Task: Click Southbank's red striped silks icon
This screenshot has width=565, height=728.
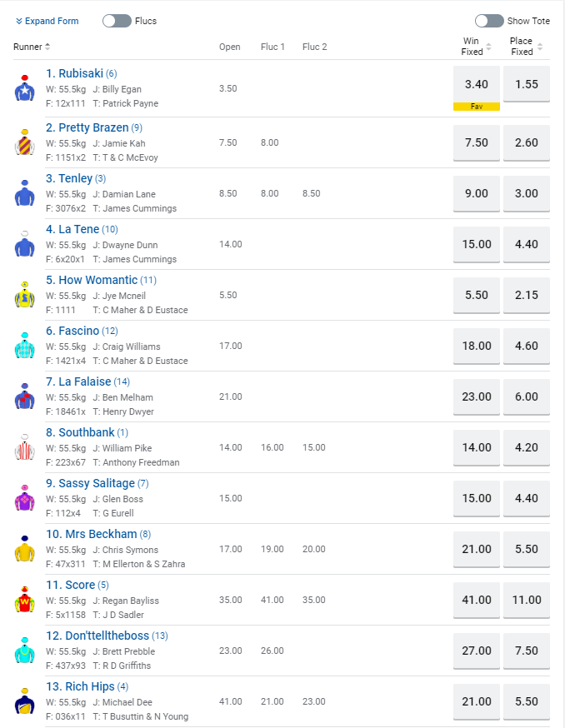Action: pos(24,447)
